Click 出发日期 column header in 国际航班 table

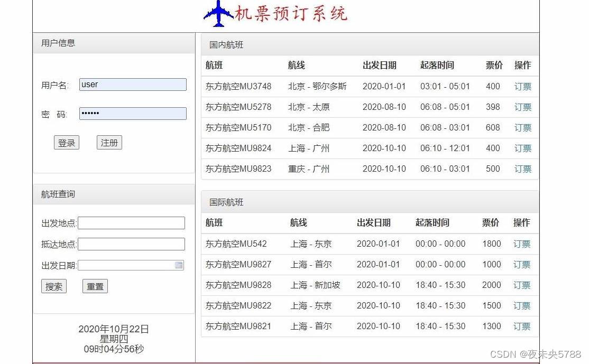[x=374, y=223]
